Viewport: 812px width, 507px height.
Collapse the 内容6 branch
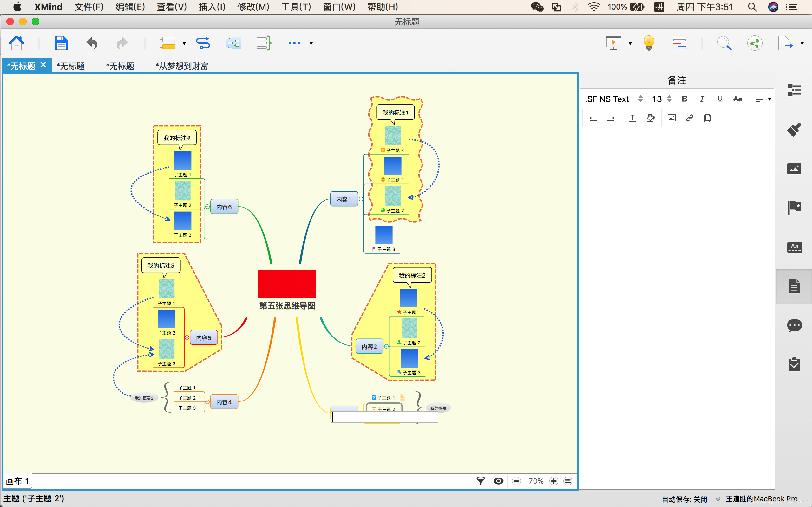[208, 207]
